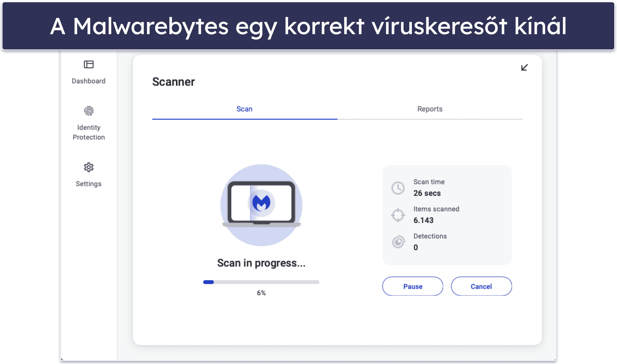Viewport: 617px width, 364px height.
Task: Click the Dashboard label in sidebar
Action: coord(89,81)
